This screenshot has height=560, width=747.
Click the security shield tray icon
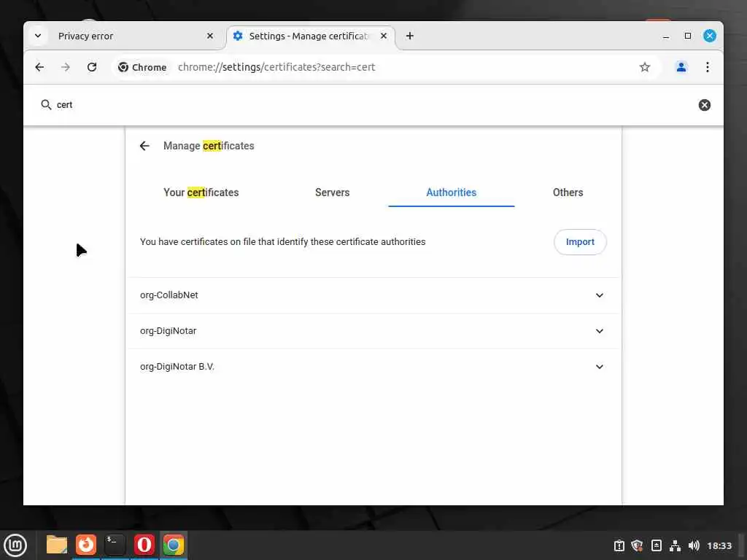point(637,545)
